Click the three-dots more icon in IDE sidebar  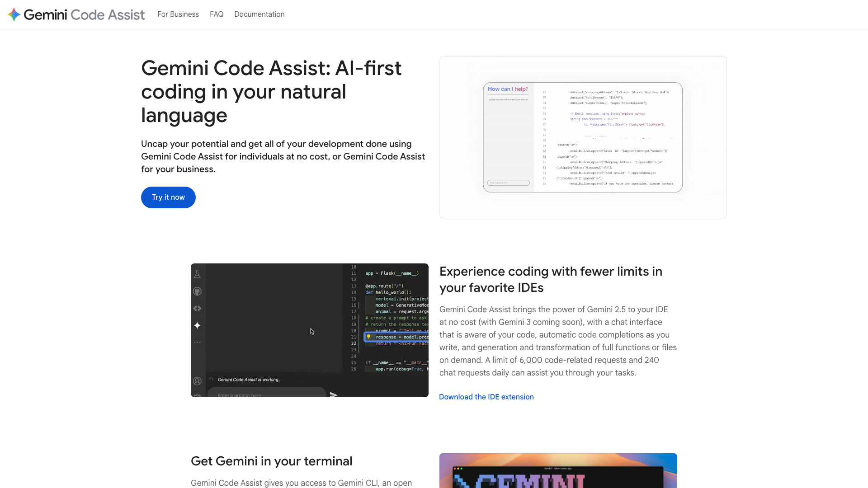197,343
